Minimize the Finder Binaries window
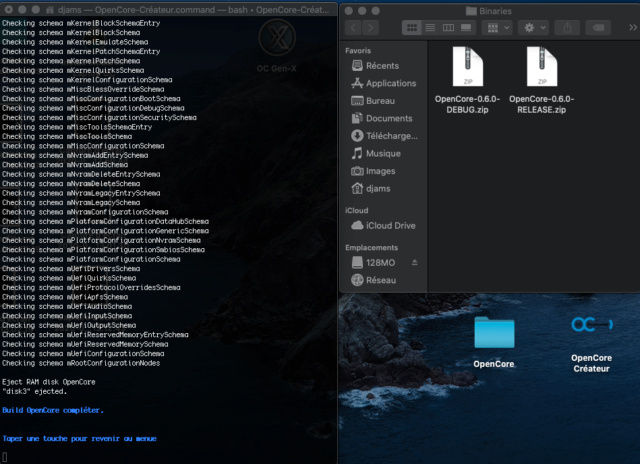This screenshot has height=464, width=640. point(362,11)
